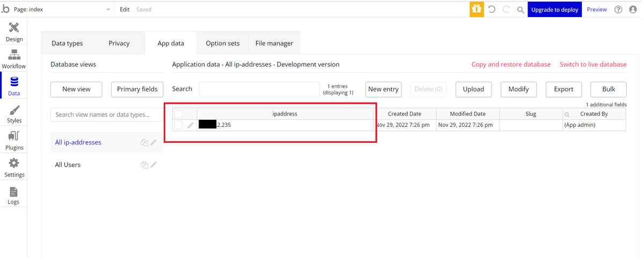This screenshot has width=644, height=258.
Task: Click the Modify button
Action: pyautogui.click(x=518, y=89)
